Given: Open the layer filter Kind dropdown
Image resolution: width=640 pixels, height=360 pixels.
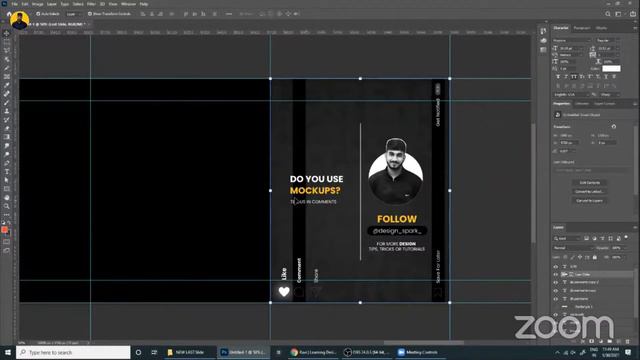Looking at the screenshot, I should [567, 238].
